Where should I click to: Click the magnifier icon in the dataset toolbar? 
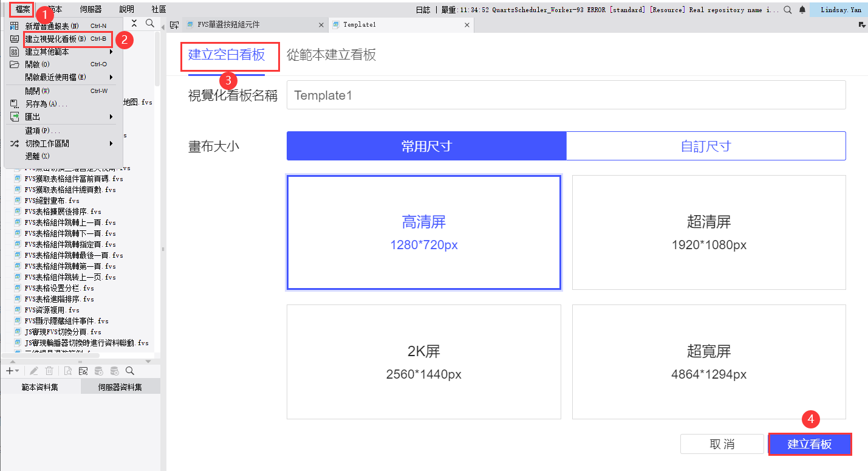(129, 371)
